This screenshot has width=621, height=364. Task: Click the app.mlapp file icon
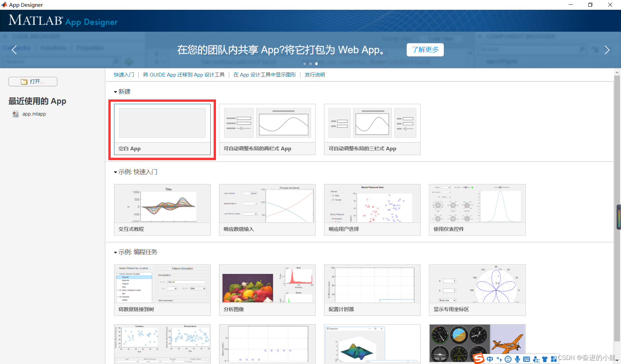click(16, 114)
